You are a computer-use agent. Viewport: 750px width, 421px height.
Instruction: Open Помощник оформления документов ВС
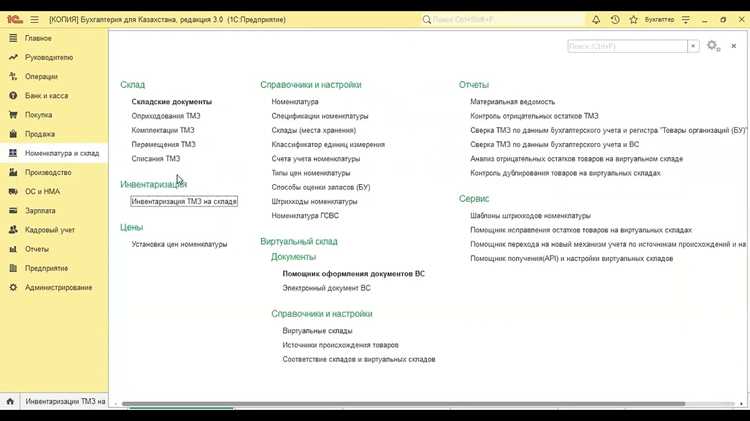point(353,274)
